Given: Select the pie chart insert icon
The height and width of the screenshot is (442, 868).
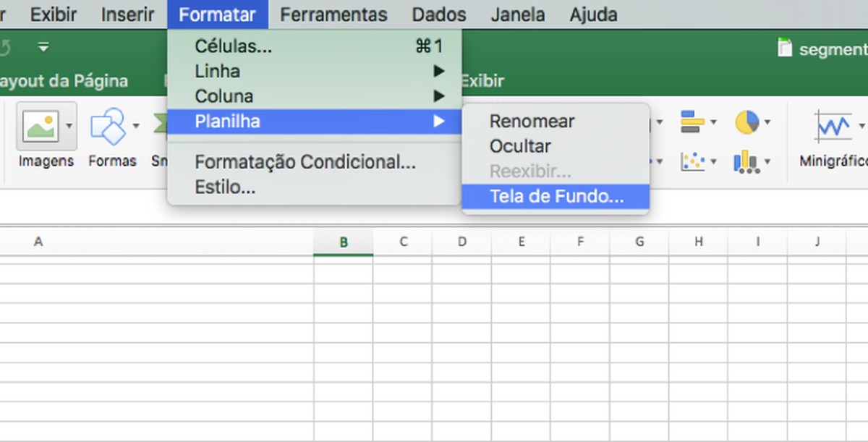Looking at the screenshot, I should click(746, 122).
